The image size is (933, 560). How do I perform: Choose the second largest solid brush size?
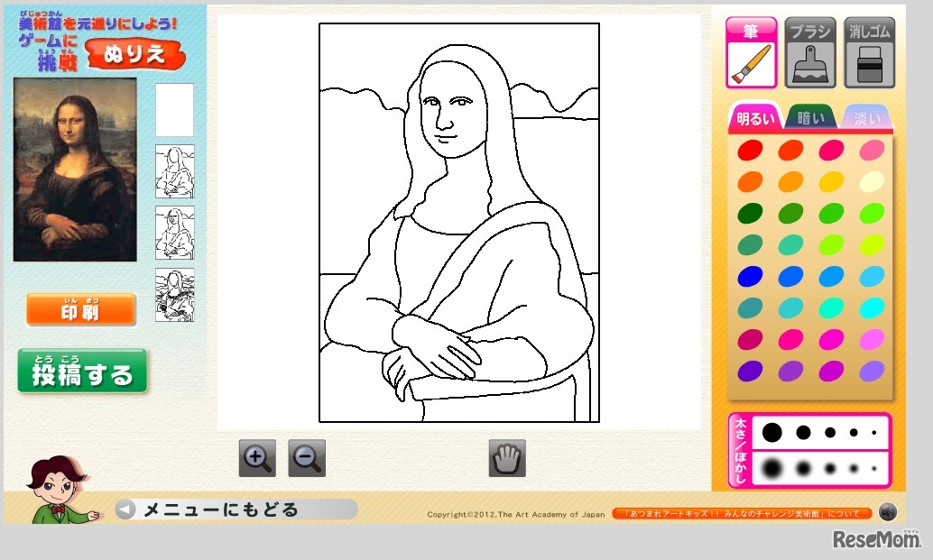(x=803, y=432)
